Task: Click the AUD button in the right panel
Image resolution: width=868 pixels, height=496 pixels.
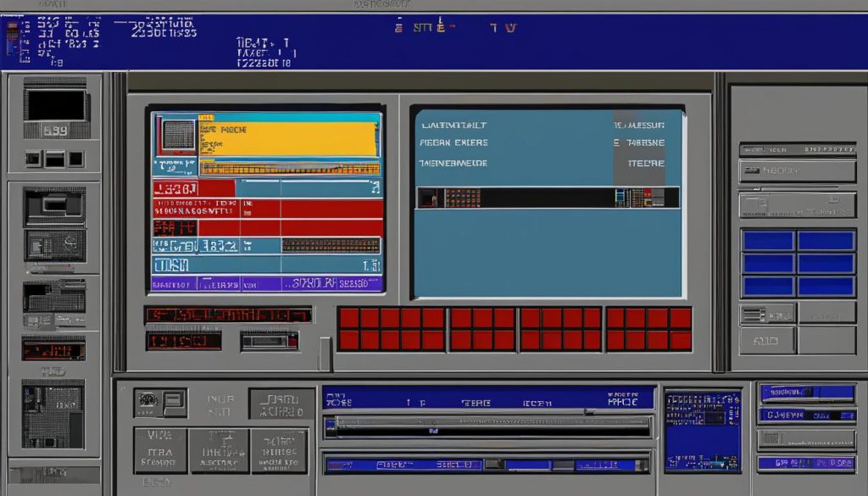Action: click(x=767, y=341)
